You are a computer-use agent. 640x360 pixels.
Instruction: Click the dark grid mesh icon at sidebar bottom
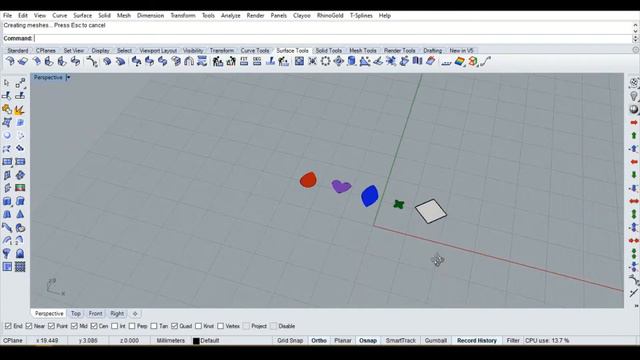pyautogui.click(x=20, y=267)
